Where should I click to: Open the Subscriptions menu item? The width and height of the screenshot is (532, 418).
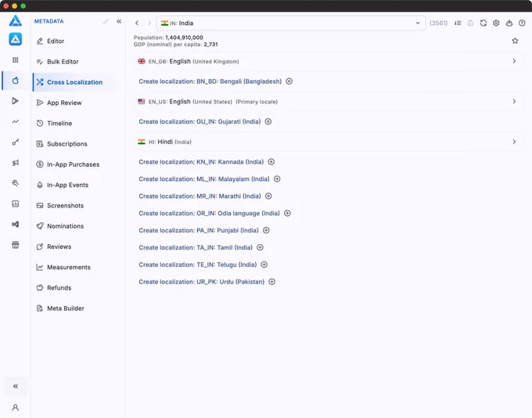[75, 144]
